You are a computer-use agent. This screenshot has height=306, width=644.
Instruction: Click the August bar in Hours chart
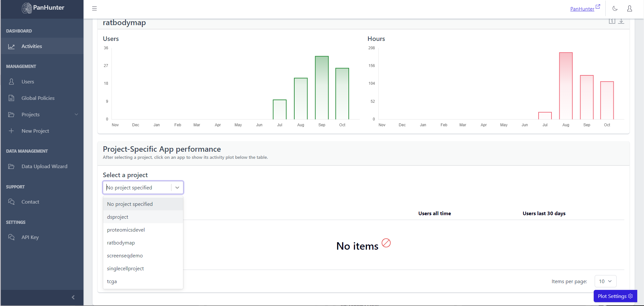point(566,86)
